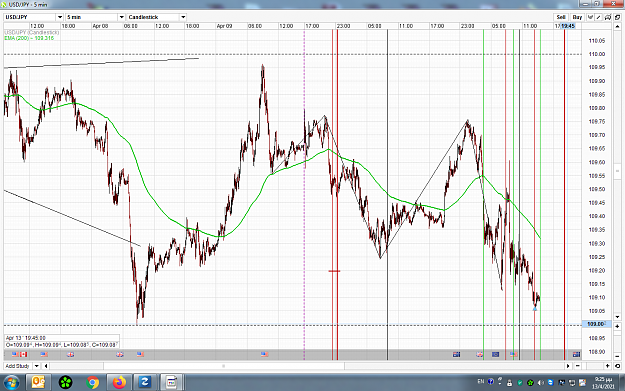This screenshot has width=625, height=391.
Task: Click the Sell button
Action: (x=561, y=17)
